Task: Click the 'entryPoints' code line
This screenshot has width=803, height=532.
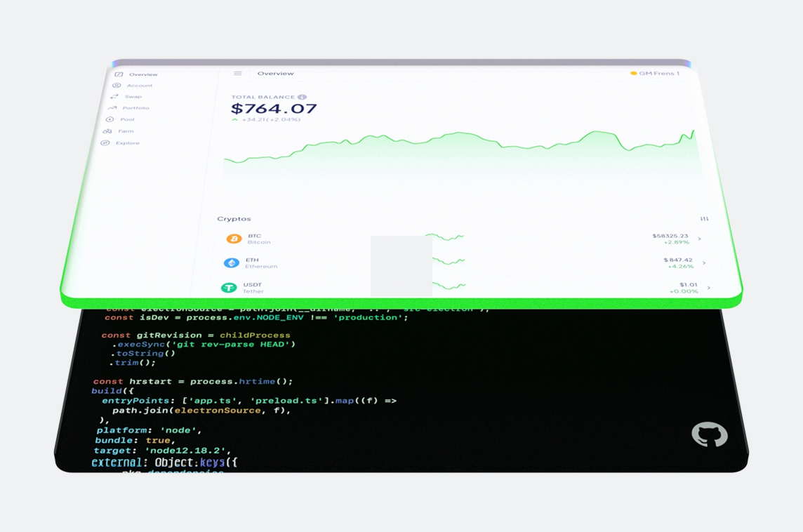Action: (249, 401)
